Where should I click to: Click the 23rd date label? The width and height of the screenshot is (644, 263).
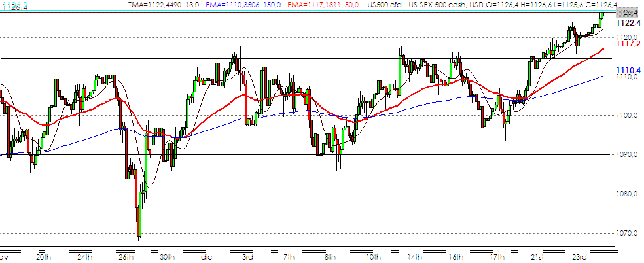pyautogui.click(x=580, y=258)
